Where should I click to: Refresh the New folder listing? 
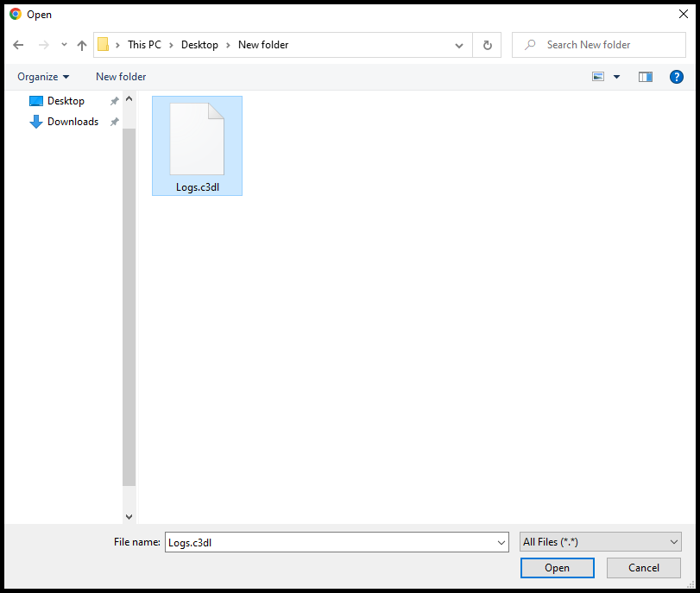click(488, 45)
